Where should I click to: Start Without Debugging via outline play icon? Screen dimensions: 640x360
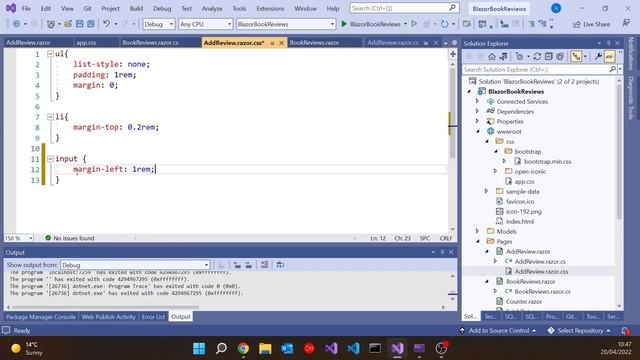click(x=414, y=24)
